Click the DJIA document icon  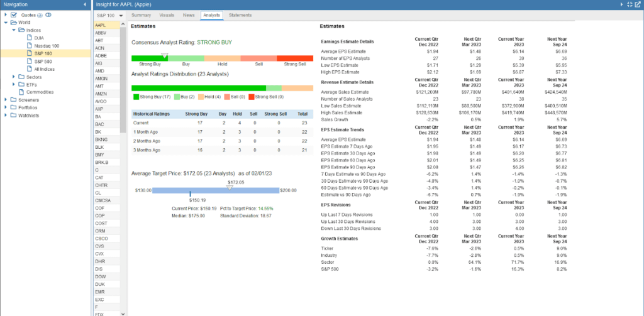pos(29,38)
